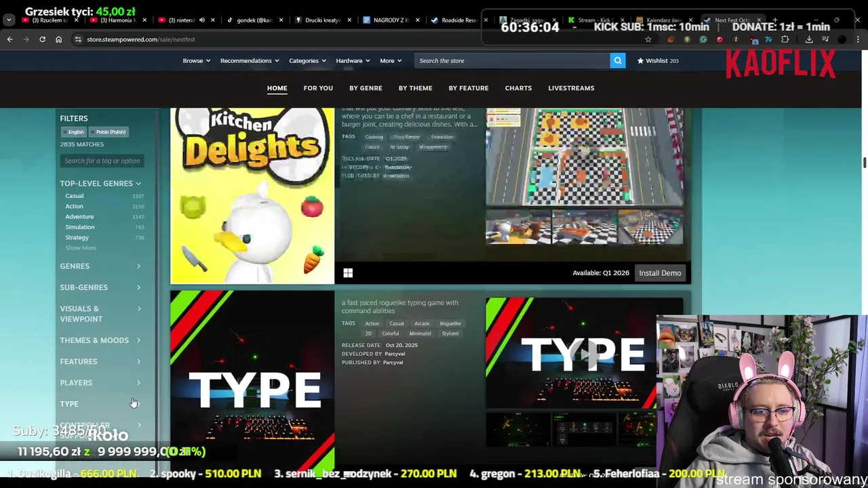Open downloads icon in browser toolbar
This screenshot has width=868, height=488.
tap(809, 39)
